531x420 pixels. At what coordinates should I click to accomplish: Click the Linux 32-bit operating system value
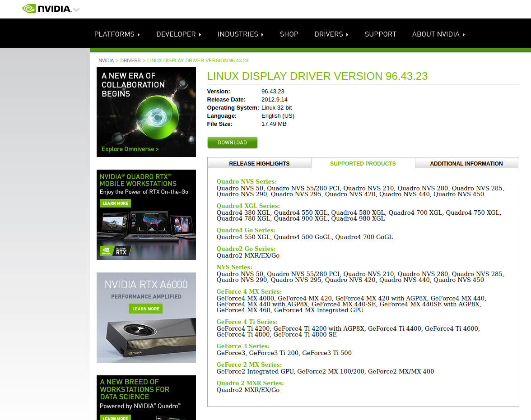point(277,108)
